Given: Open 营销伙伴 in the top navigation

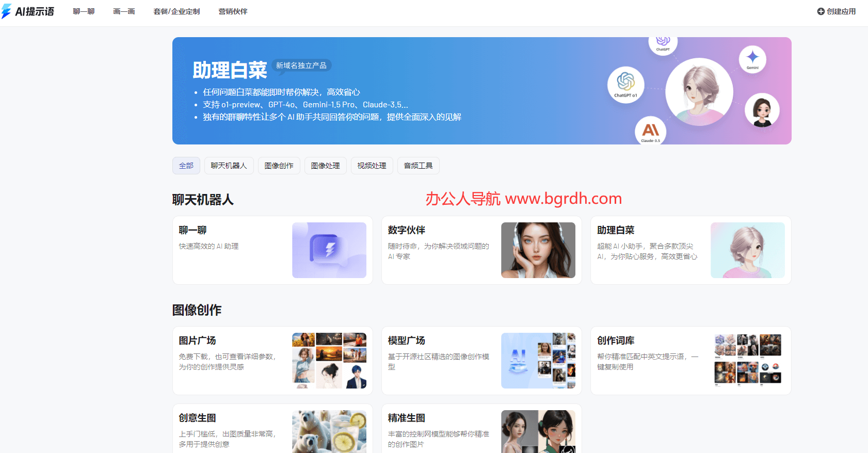Looking at the screenshot, I should pos(233,11).
